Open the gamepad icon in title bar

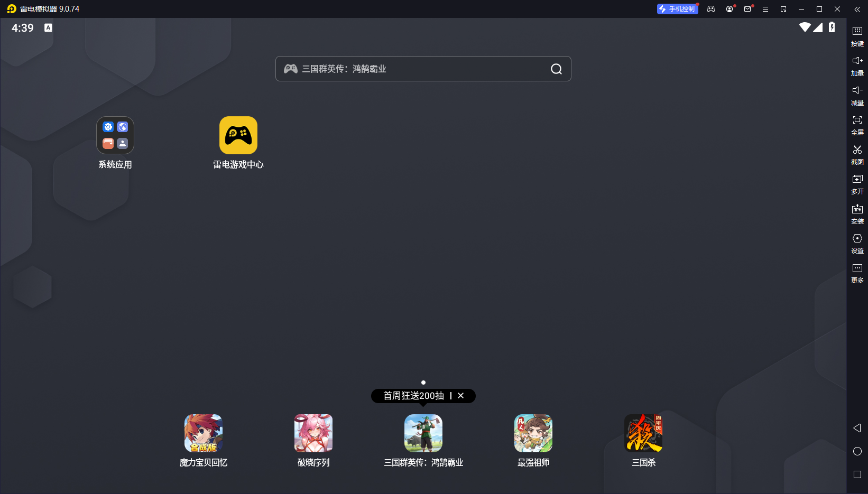click(711, 9)
